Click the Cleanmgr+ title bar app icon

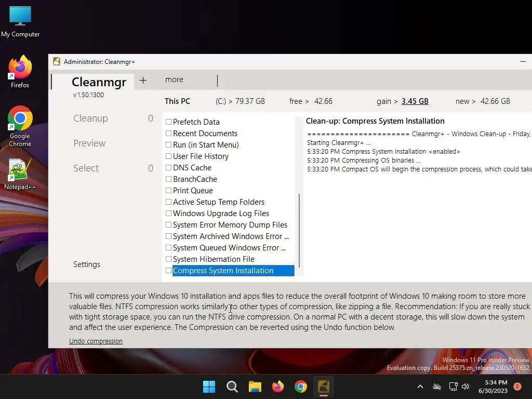coord(57,61)
